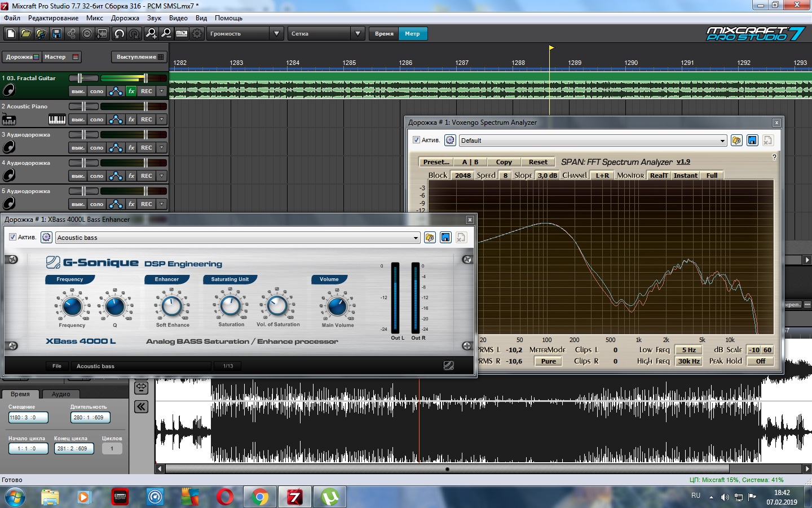The height and width of the screenshot is (508, 812).
Task: Open preferences gear icon in main toolbar
Action: [197, 34]
